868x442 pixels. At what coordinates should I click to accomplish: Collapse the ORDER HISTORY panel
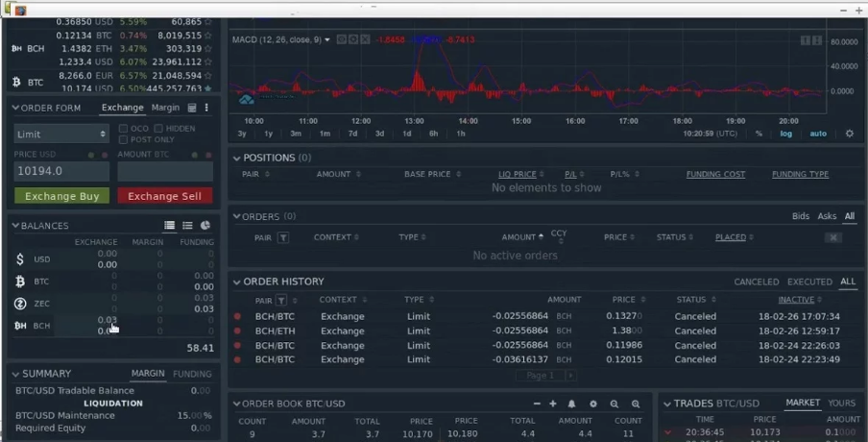click(237, 282)
